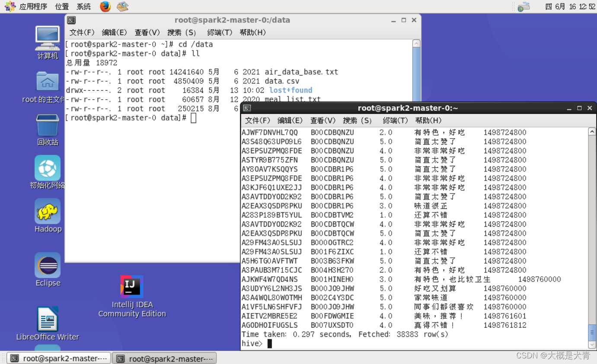Click the 总用量 18972 line
The width and height of the screenshot is (597, 364).
(92, 63)
